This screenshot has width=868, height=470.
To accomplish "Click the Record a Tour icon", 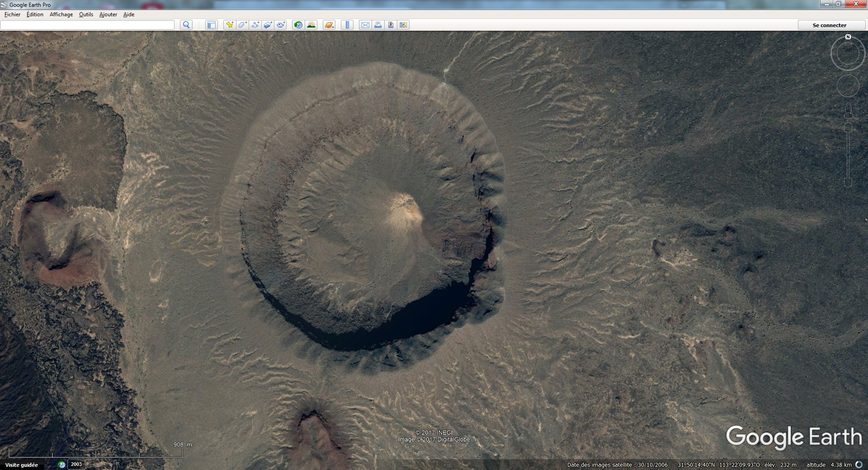I will 281,25.
